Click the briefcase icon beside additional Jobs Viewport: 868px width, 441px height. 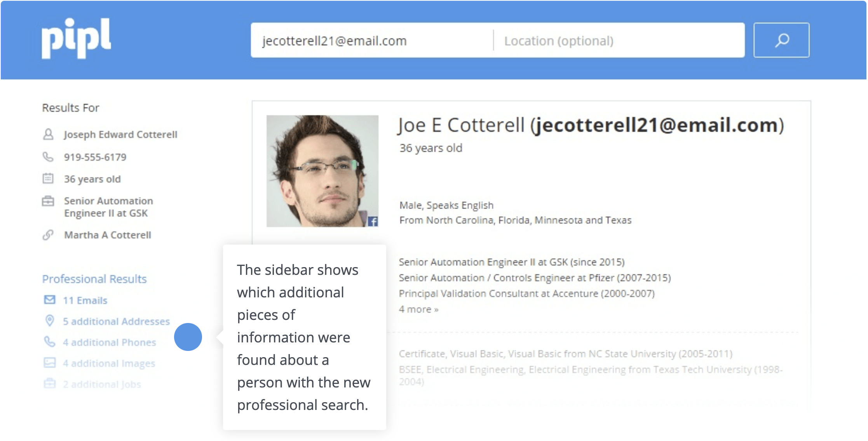(x=50, y=384)
